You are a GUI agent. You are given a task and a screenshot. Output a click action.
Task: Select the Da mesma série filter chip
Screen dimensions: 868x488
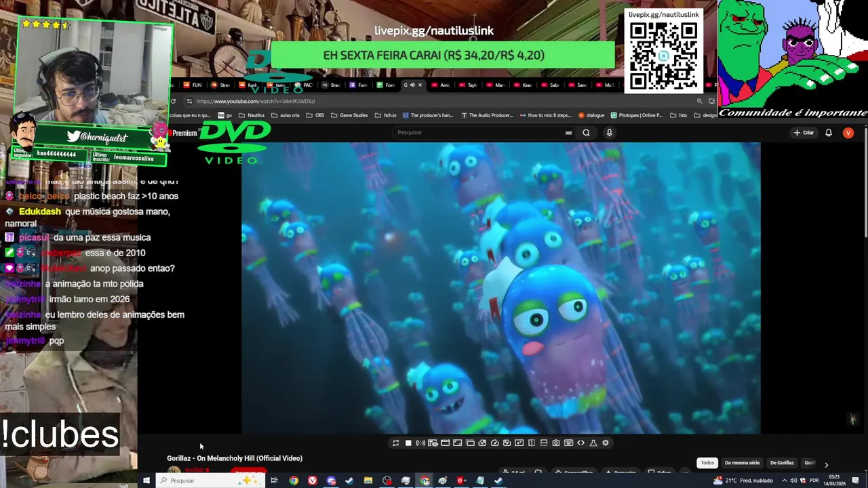tap(742, 463)
